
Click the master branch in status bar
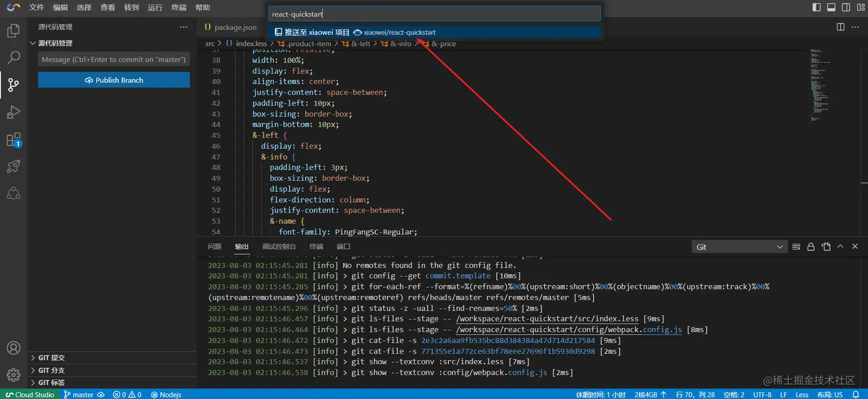pos(79,394)
